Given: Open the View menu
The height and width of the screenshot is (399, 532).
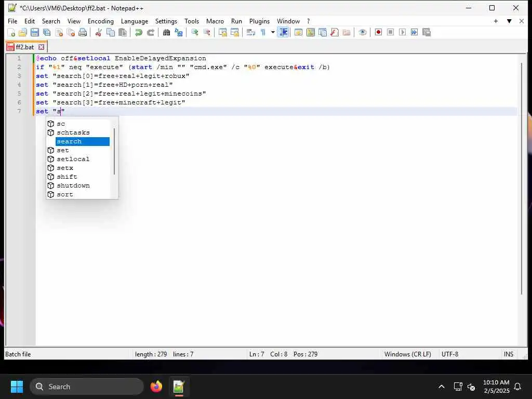Looking at the screenshot, I should 74,21.
